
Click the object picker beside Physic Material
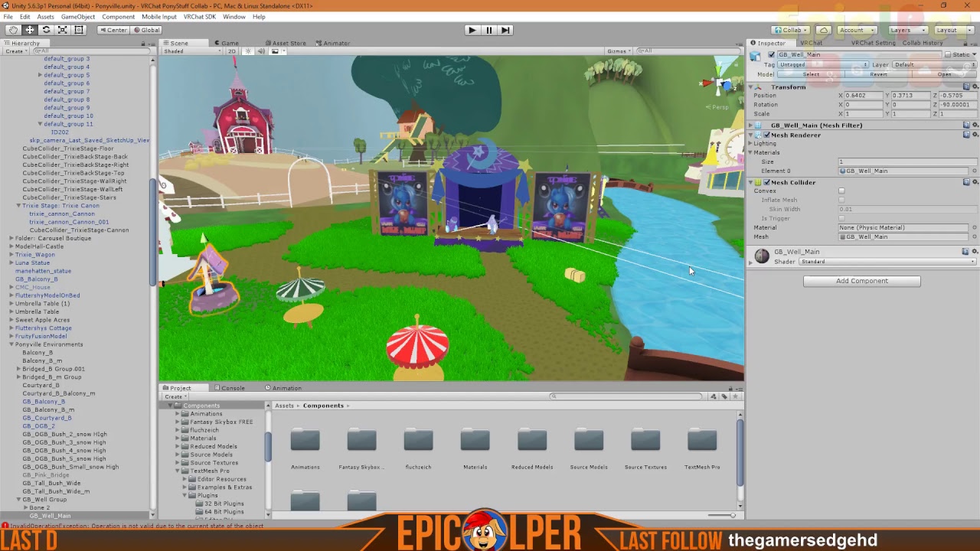coord(975,227)
